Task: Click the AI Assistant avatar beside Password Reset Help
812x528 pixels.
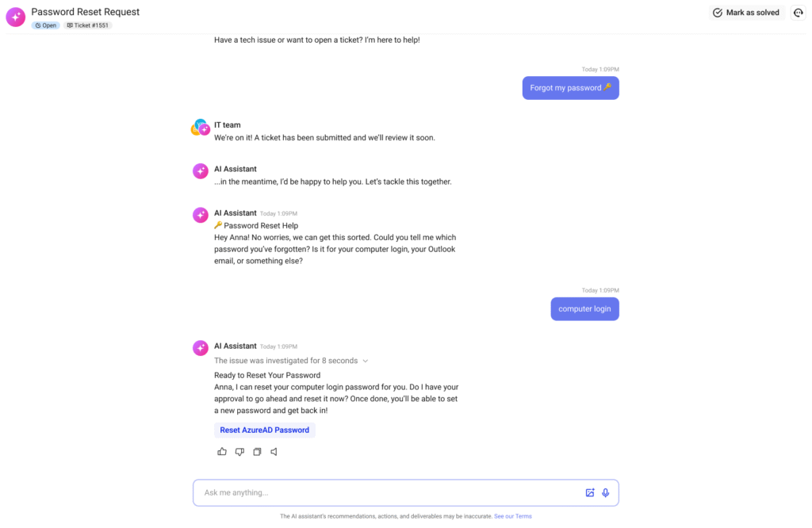Action: click(x=201, y=215)
